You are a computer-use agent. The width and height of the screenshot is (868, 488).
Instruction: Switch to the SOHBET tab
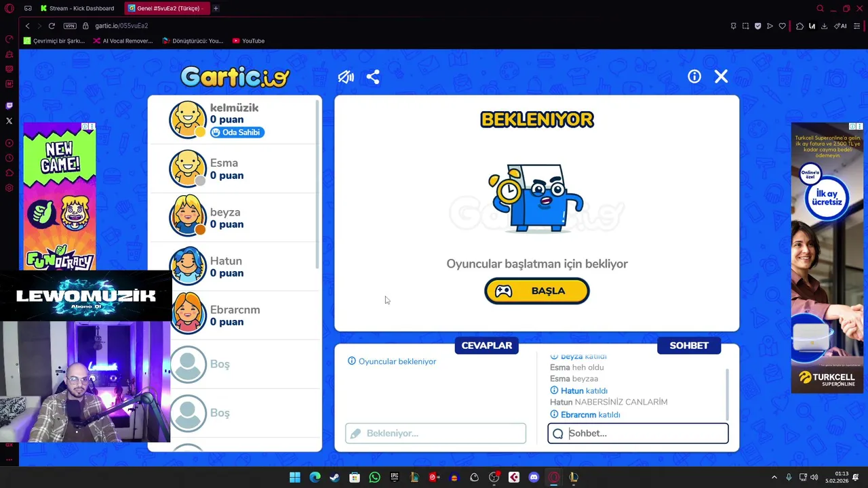point(689,346)
